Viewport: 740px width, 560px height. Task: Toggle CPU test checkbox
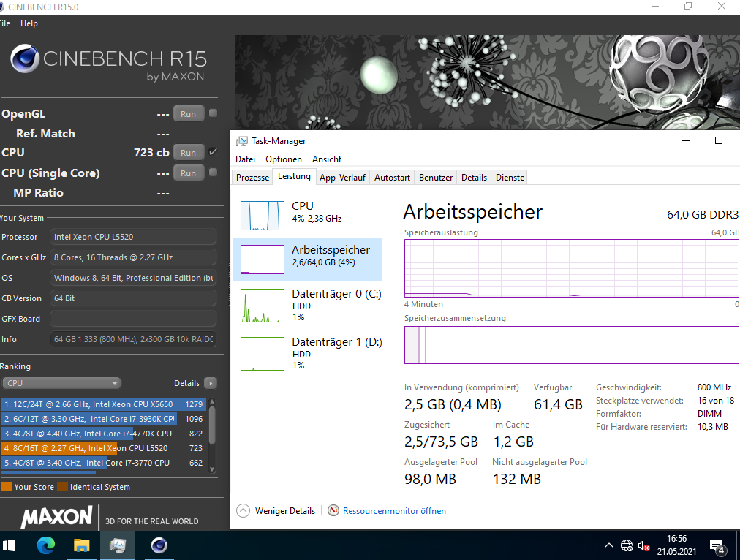(x=214, y=152)
